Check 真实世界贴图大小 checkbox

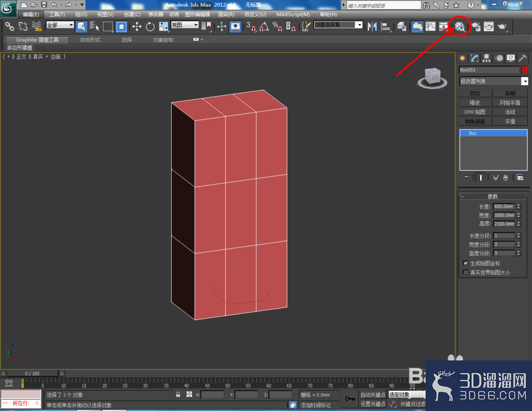click(x=465, y=273)
